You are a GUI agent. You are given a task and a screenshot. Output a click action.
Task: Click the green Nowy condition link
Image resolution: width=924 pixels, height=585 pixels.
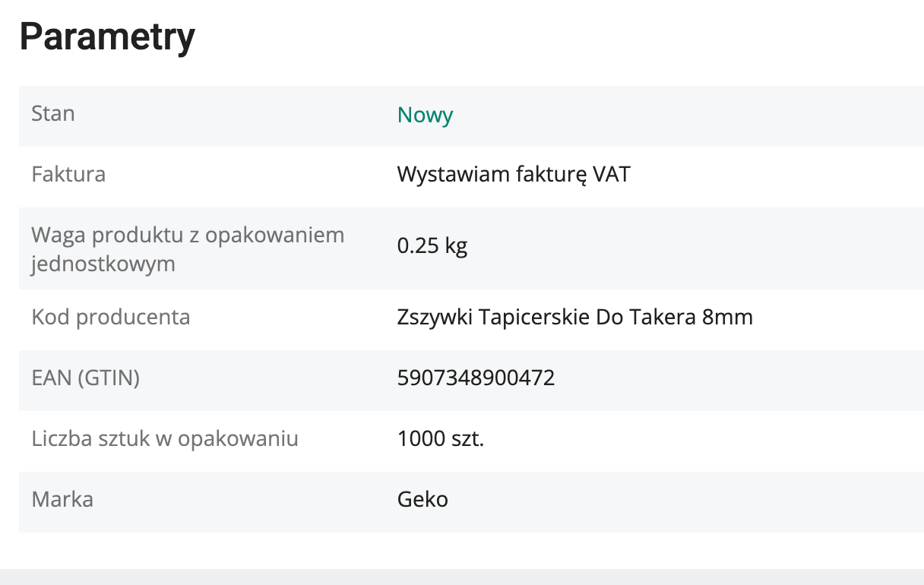click(x=425, y=115)
